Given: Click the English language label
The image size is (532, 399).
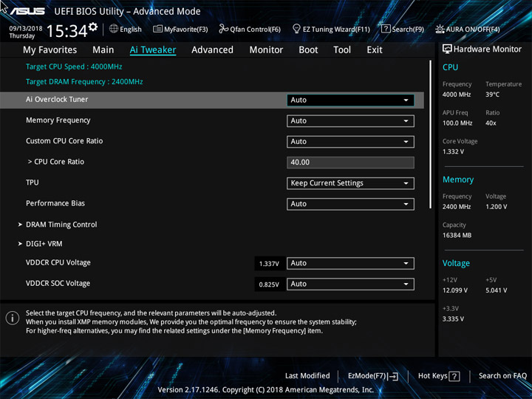Looking at the screenshot, I should click(x=131, y=29).
